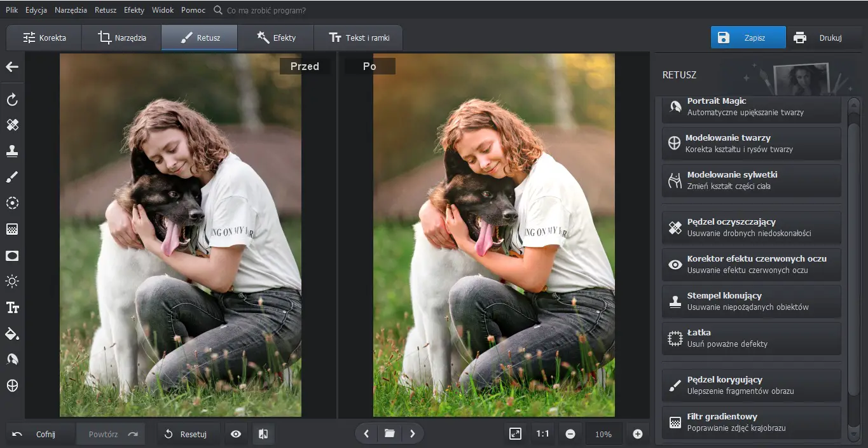This screenshot has height=448, width=868.
Task: Select the brush tool icon
Action: pos(12,177)
